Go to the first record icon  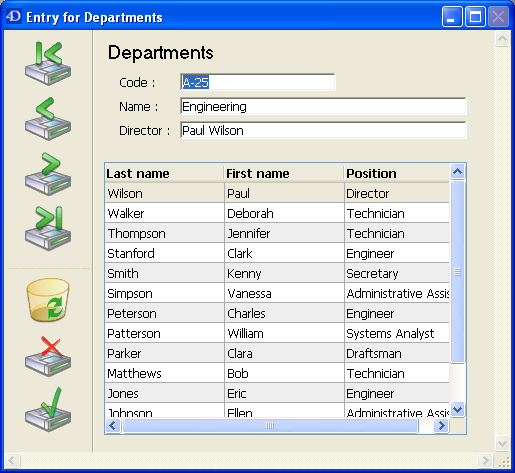[48, 63]
